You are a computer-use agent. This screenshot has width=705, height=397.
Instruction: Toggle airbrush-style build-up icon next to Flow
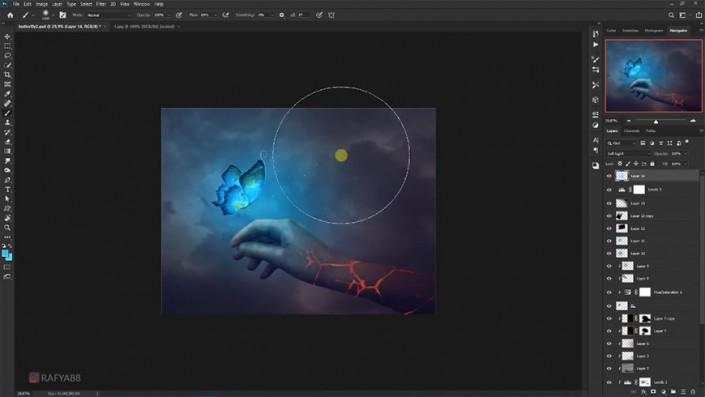point(226,15)
